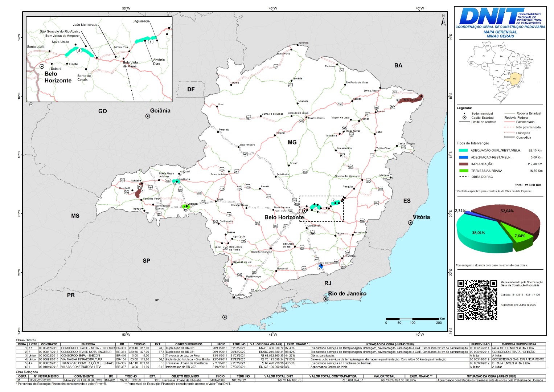Screen dimensions: 554x392
Task: Click the Pavimentada line symbol in legend
Action: pos(510,122)
